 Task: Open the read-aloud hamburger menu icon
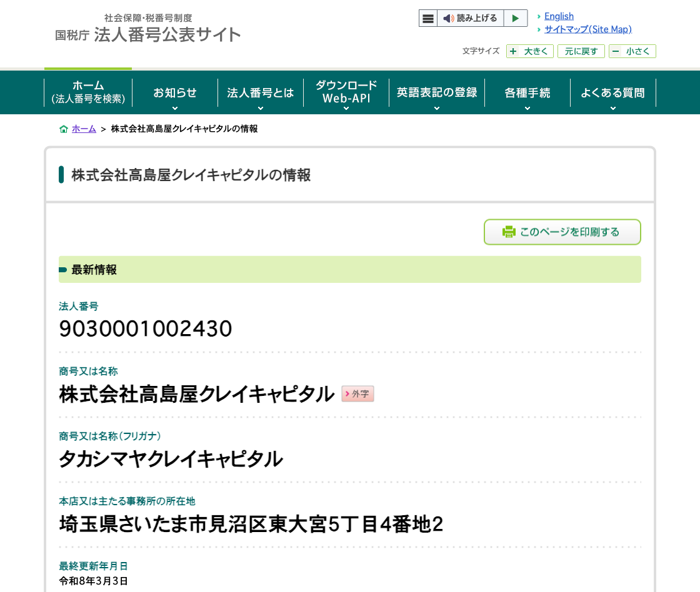[x=427, y=18]
